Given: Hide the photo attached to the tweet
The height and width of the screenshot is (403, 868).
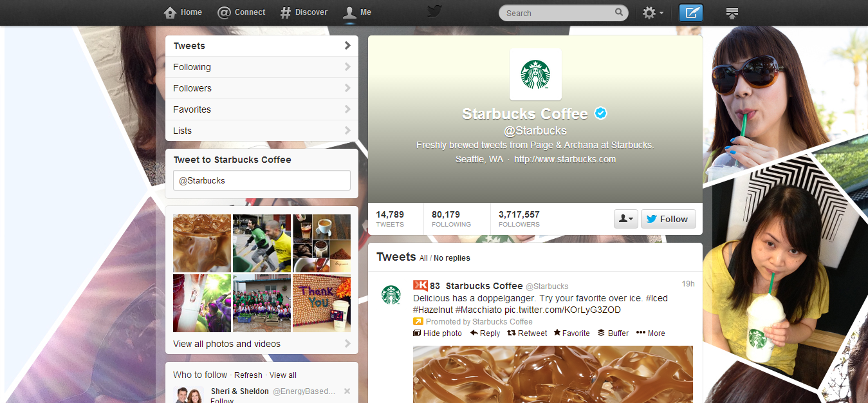Looking at the screenshot, I should [x=438, y=333].
